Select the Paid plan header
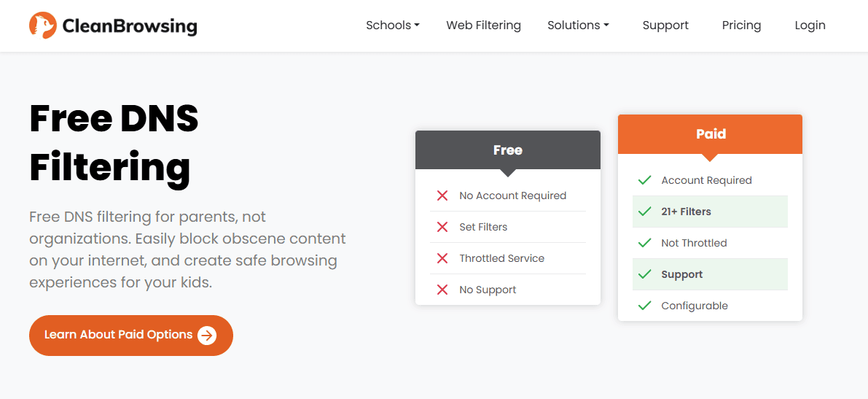 (711, 134)
